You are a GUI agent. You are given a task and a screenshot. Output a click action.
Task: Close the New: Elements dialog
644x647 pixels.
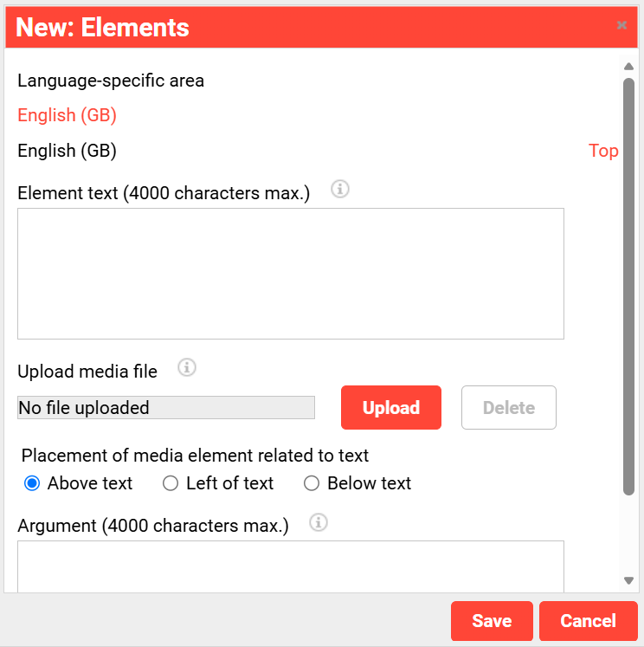coord(621,25)
